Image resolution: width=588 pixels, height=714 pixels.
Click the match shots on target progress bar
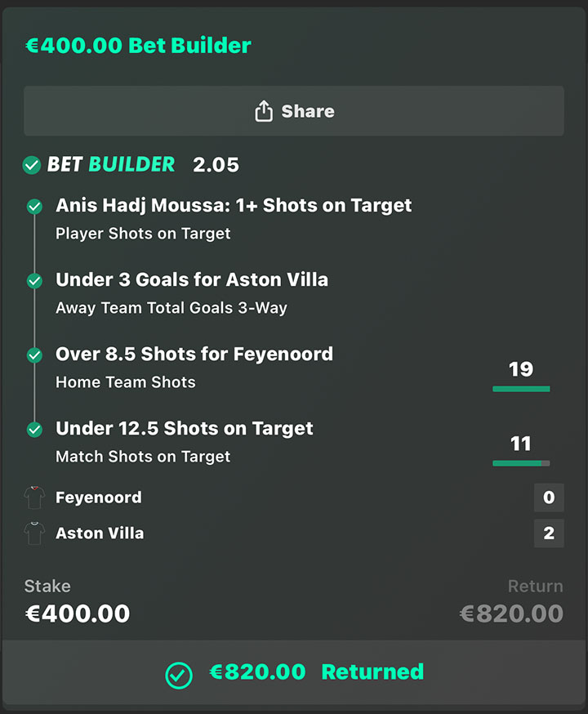pos(521,463)
